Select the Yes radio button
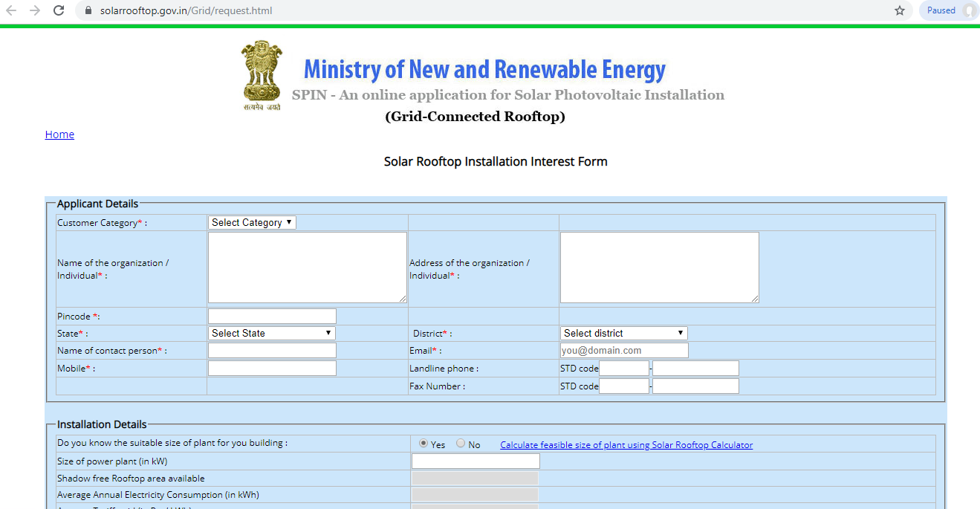Screen dimensions: 980x509 (x=424, y=444)
